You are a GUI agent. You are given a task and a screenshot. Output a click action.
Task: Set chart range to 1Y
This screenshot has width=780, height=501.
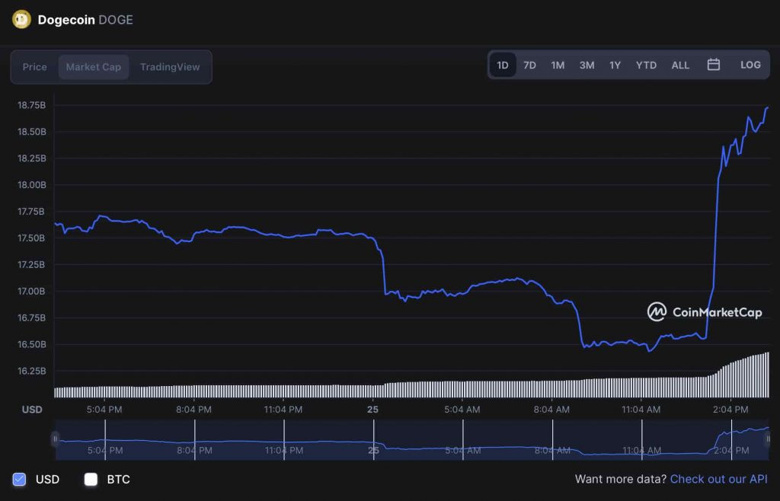coord(615,65)
